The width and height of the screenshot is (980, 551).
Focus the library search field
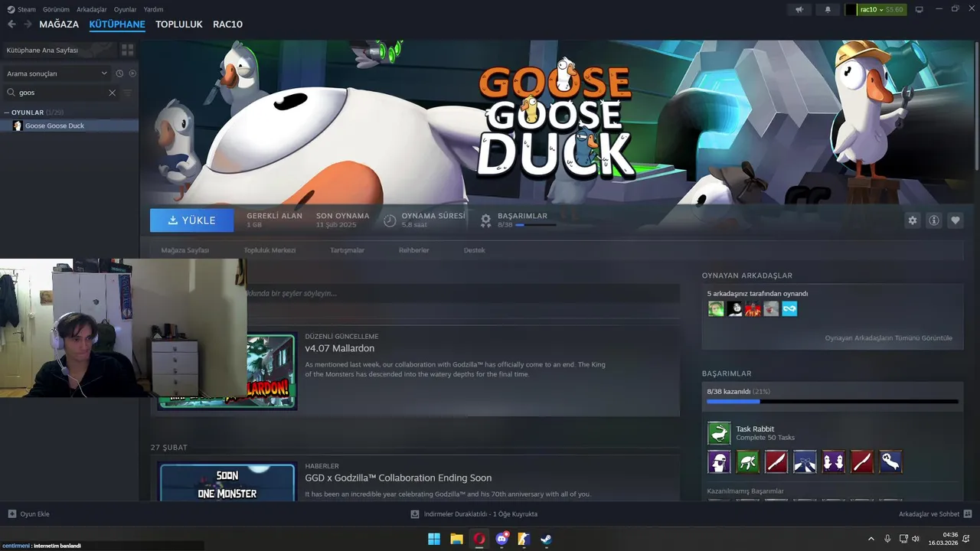(x=61, y=93)
